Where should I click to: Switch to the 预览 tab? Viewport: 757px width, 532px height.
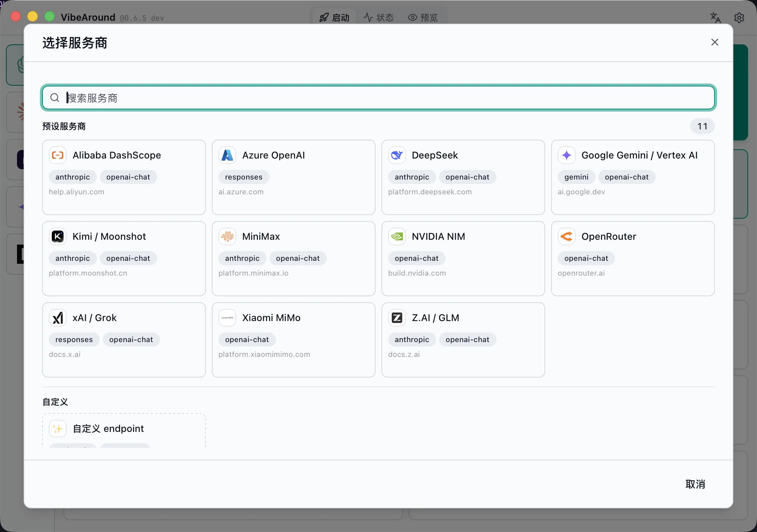(x=423, y=17)
